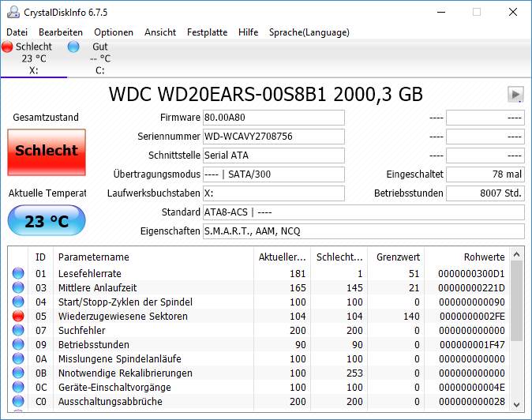Select the Ausschaltungsabbrüche row name

(x=111, y=401)
